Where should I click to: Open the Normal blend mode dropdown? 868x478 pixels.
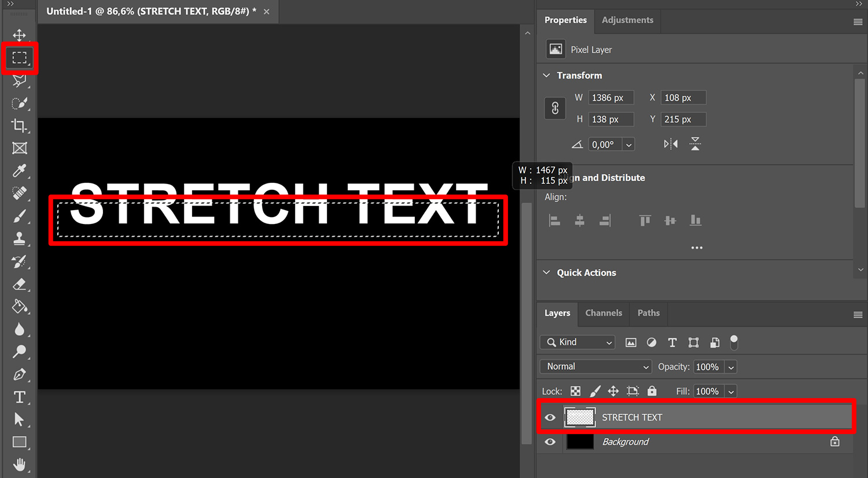[x=595, y=366]
